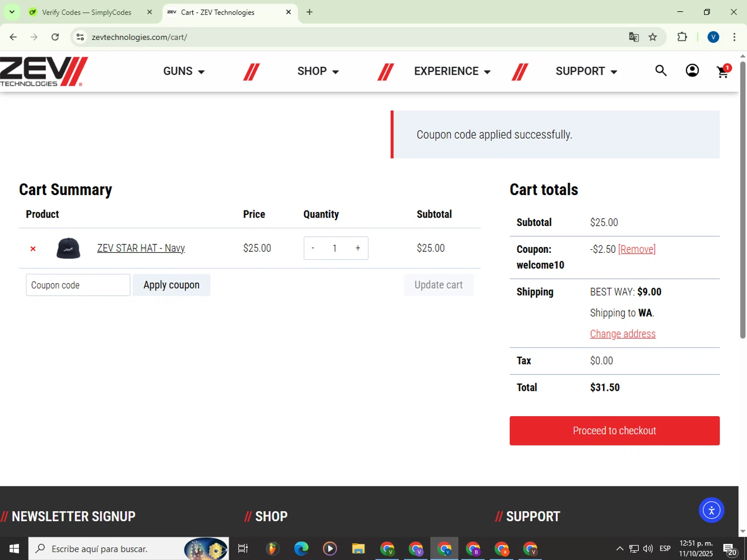Show hidden system tray icons
The height and width of the screenshot is (560, 747).
tap(620, 549)
